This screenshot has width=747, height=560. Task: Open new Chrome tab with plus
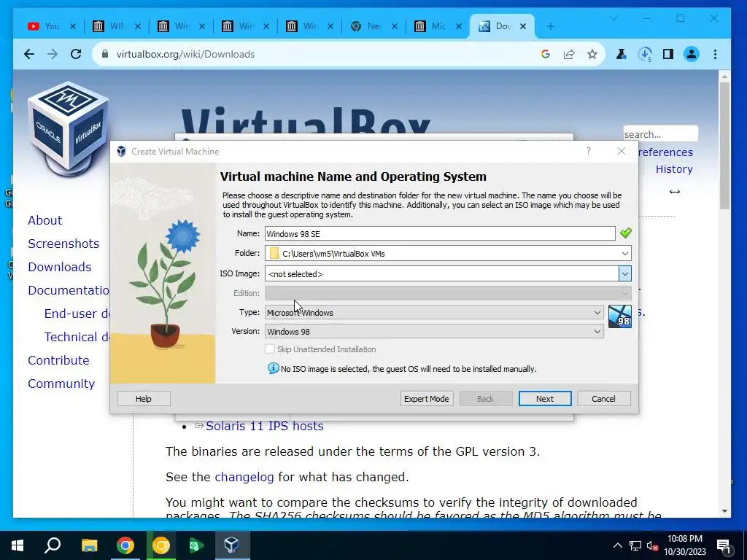pyautogui.click(x=551, y=26)
